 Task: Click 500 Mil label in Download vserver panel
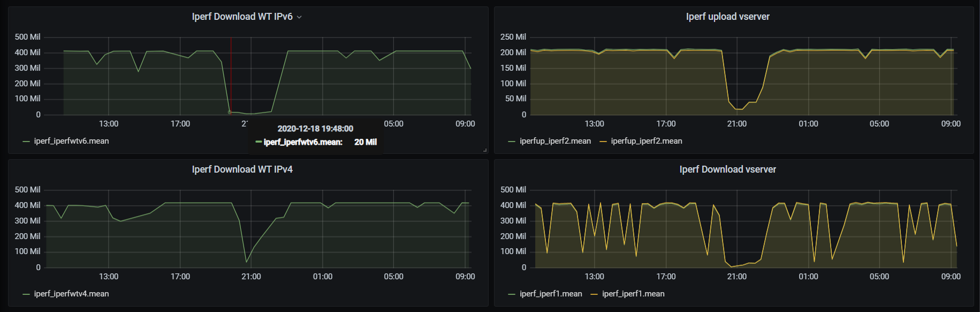[x=513, y=190]
